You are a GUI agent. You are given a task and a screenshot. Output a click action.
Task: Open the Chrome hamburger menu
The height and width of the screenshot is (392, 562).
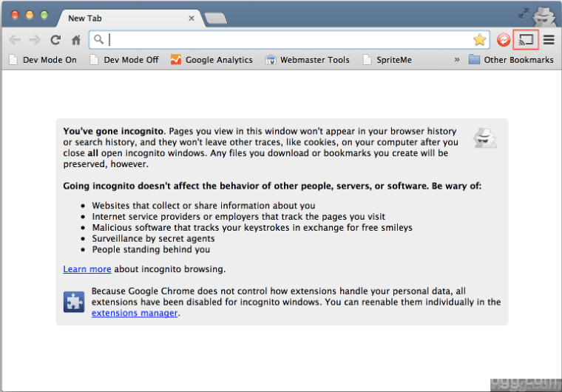[x=549, y=39]
